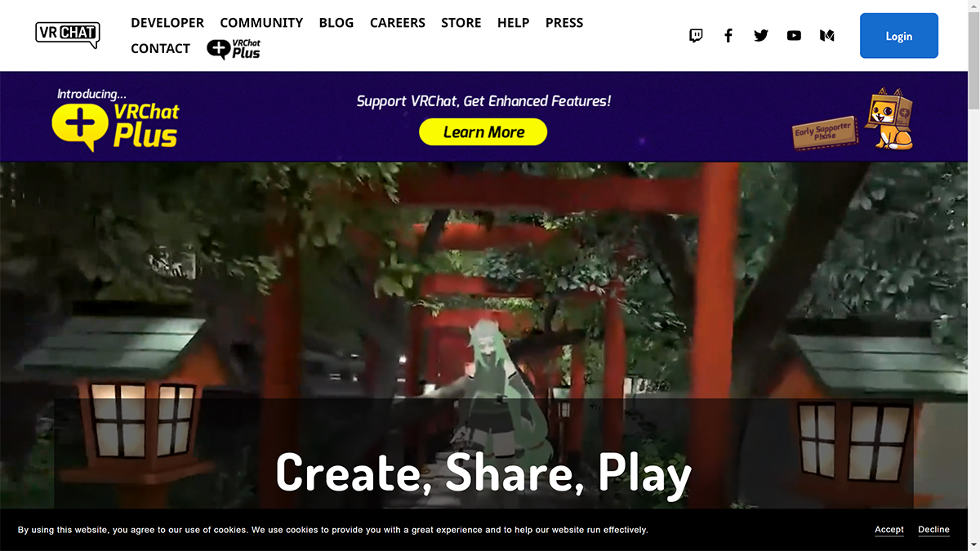Click the Early Supporter Phase ticket badge
This screenshot has width=980, height=551.
pos(825,133)
